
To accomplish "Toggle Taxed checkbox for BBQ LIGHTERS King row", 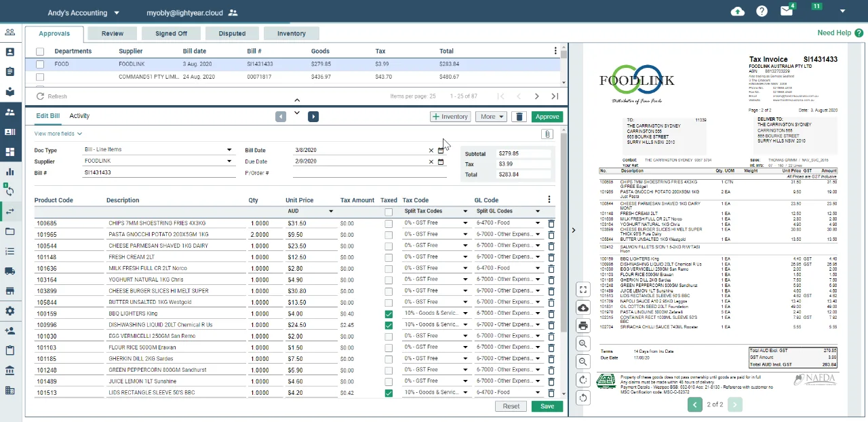I will coord(389,314).
